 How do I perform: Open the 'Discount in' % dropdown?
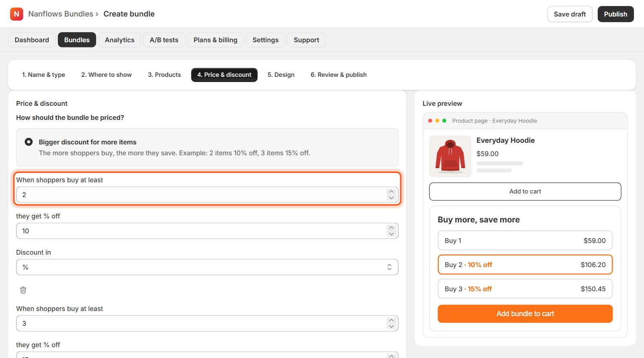pos(207,267)
